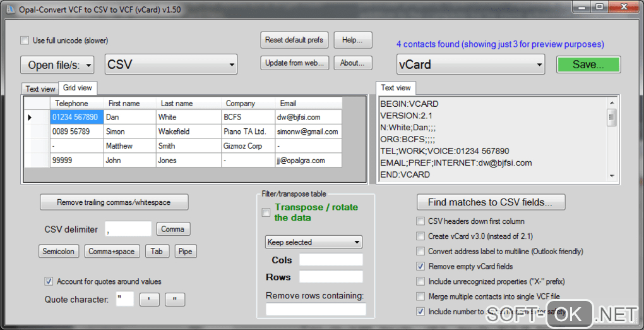The image size is (644, 330).
Task: Click the Quote character input field
Action: click(125, 299)
